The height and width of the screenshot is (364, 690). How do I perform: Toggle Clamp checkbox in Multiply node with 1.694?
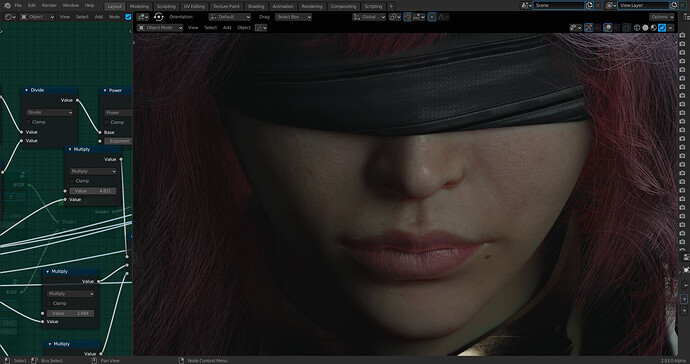tap(50, 303)
